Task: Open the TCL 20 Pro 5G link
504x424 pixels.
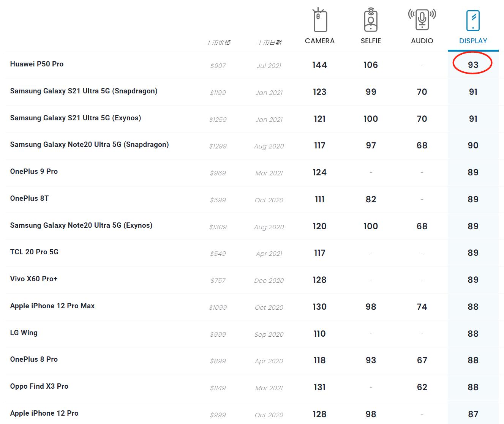Action: coord(34,252)
